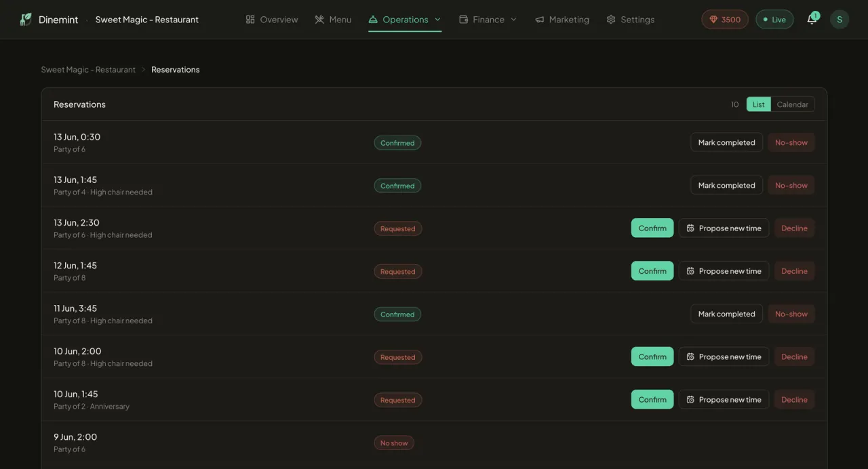The height and width of the screenshot is (469, 868).
Task: Click calendar icon for 12 Jun, 1:45 proposal
Action: point(690,271)
